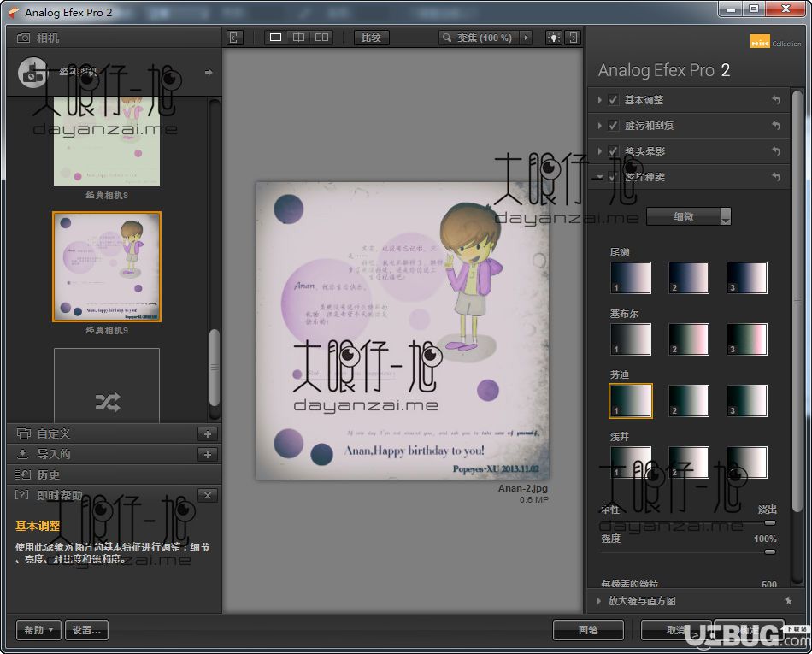Click the right panel vertical scrollbar
This screenshot has width=812, height=654.
(x=797, y=300)
